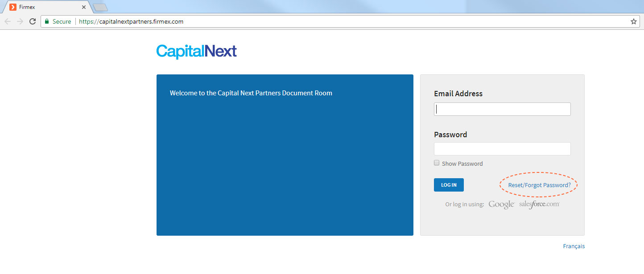
Task: Click the green Secure padlock icon
Action: [x=47, y=21]
